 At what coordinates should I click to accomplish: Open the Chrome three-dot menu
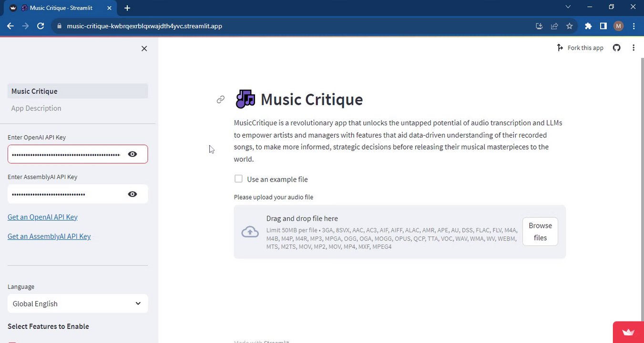tap(634, 26)
